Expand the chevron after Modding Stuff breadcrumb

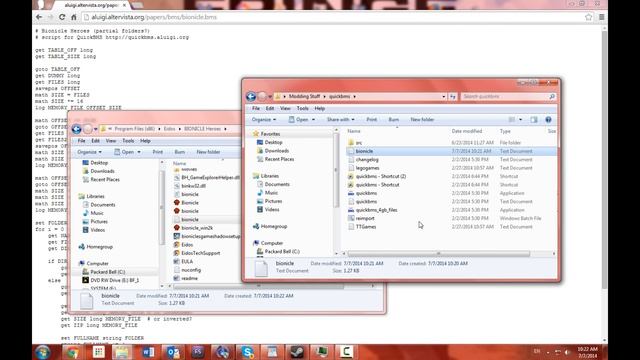tap(325, 96)
